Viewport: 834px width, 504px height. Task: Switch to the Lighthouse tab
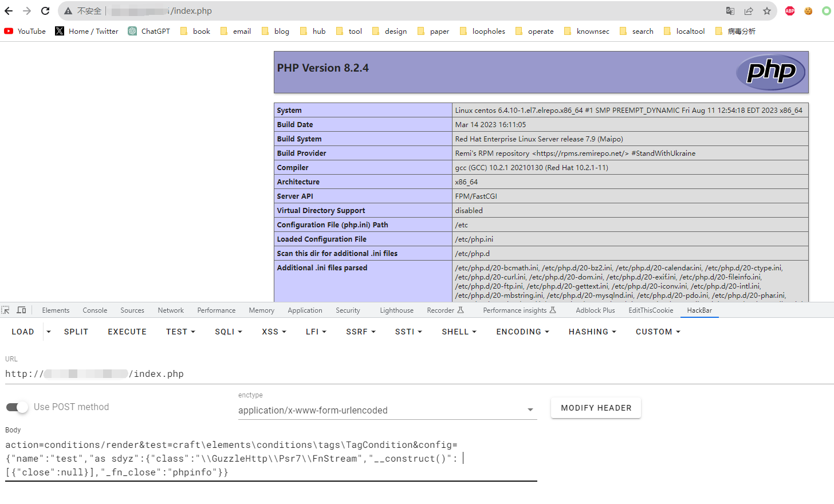(x=397, y=310)
